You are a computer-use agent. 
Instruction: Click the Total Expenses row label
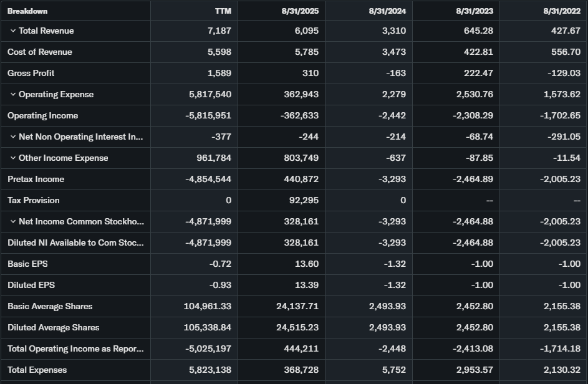[x=37, y=370]
